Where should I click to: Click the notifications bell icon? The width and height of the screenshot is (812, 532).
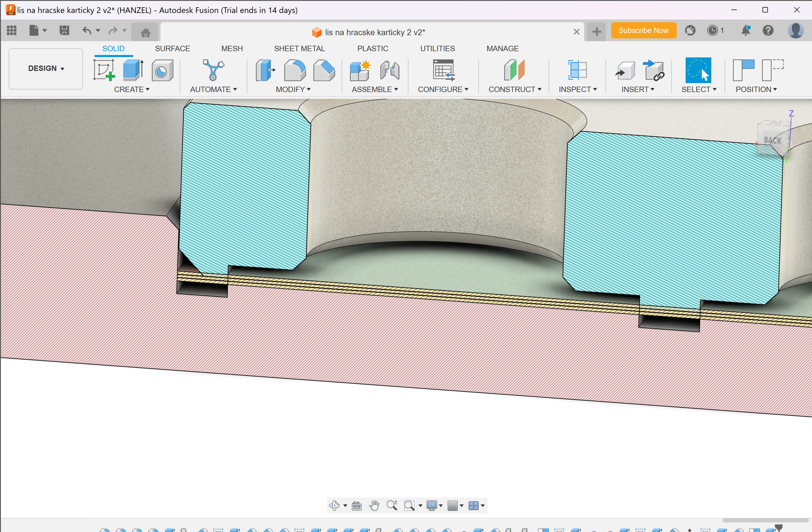745,31
